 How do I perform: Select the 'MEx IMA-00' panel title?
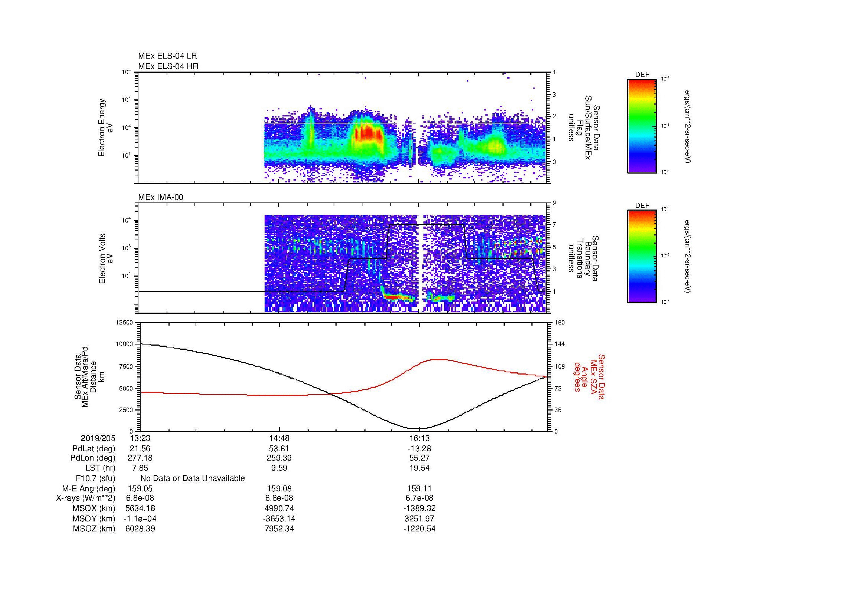pos(161,197)
